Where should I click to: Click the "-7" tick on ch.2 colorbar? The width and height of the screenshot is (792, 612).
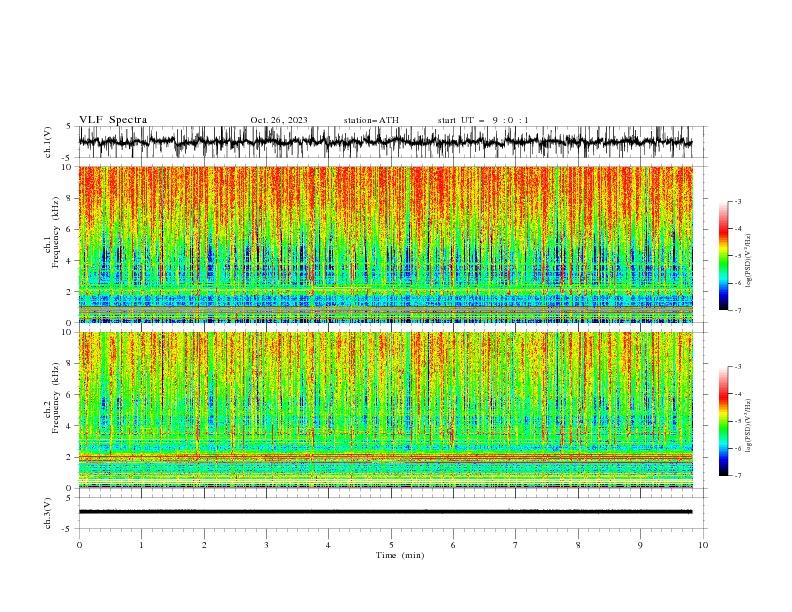[x=737, y=476]
